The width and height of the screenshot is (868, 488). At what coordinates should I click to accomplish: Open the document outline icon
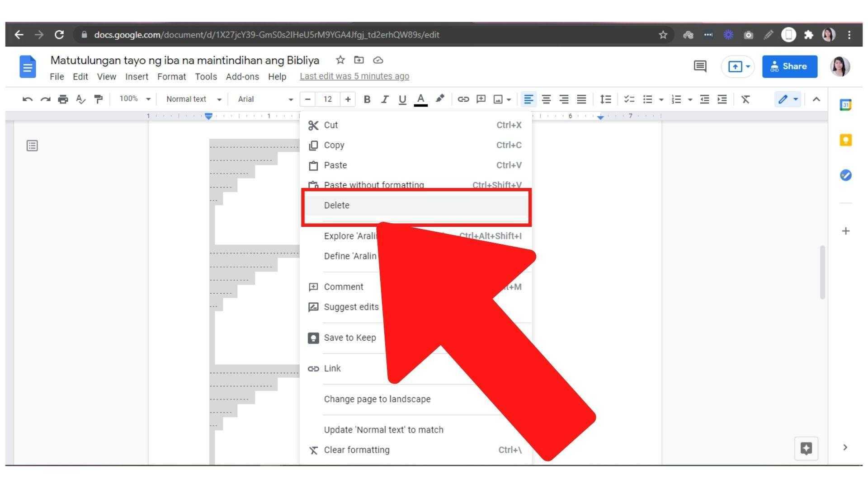tap(32, 145)
